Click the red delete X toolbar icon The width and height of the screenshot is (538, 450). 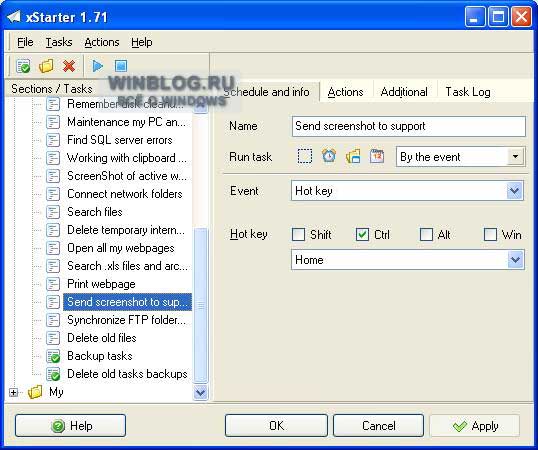tap(69, 66)
